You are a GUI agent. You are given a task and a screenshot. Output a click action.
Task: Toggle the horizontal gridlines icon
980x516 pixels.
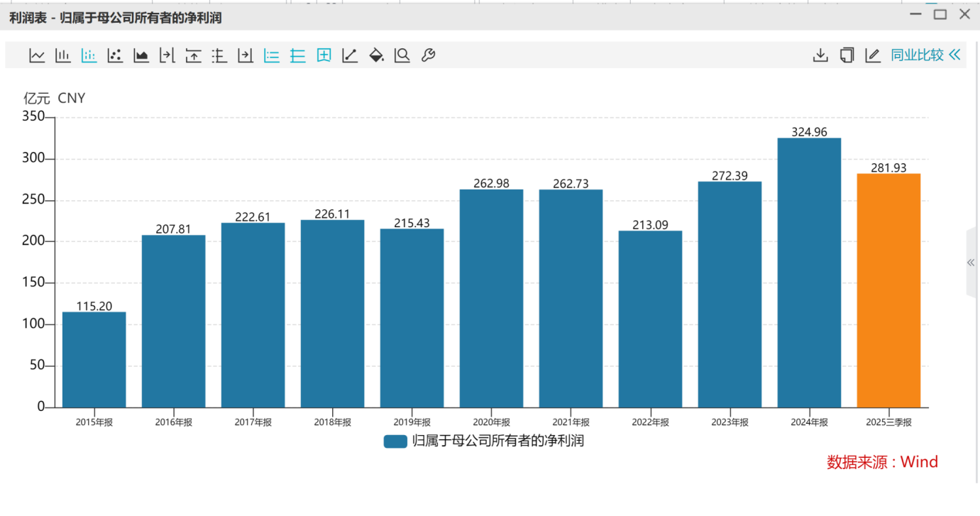[298, 55]
